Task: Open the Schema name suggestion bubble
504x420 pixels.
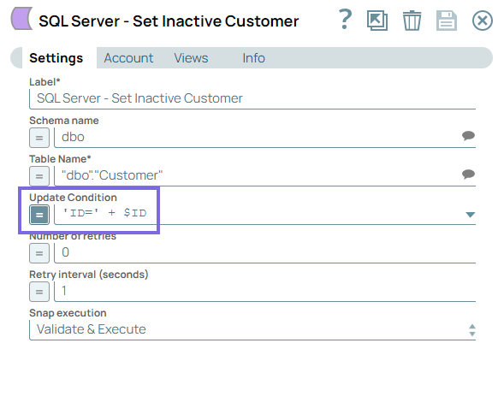Action: 468,136
